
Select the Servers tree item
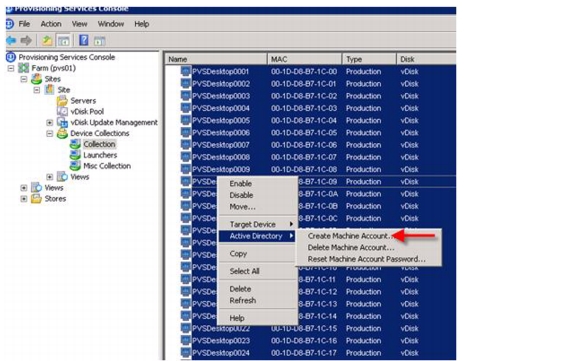click(x=83, y=101)
